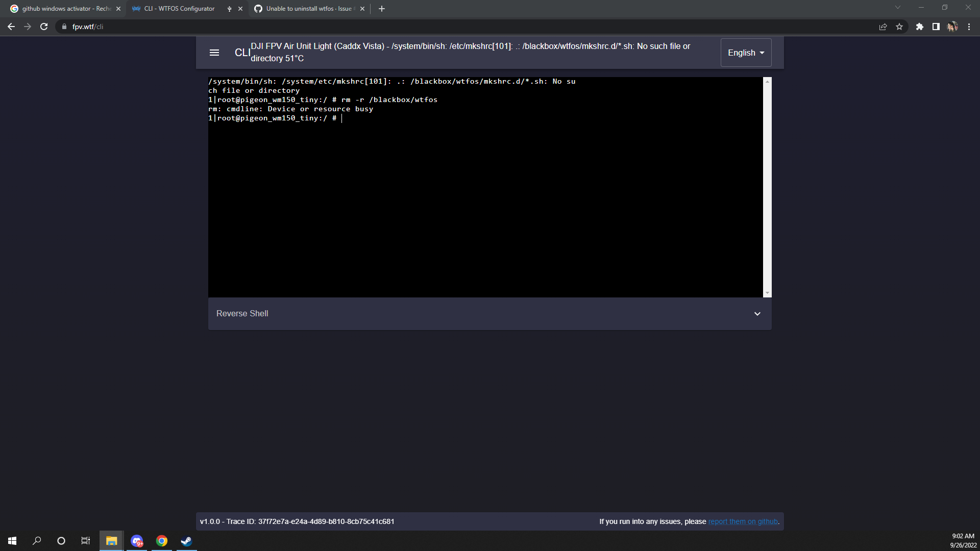Click the forward navigation arrow
Viewport: 980px width, 551px height.
click(x=27, y=27)
